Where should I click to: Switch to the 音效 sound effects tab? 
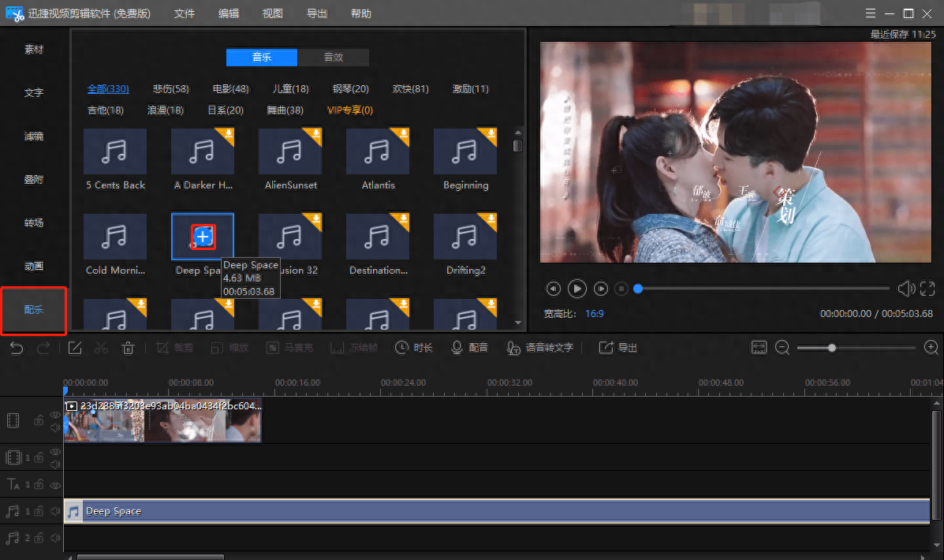pyautogui.click(x=333, y=57)
